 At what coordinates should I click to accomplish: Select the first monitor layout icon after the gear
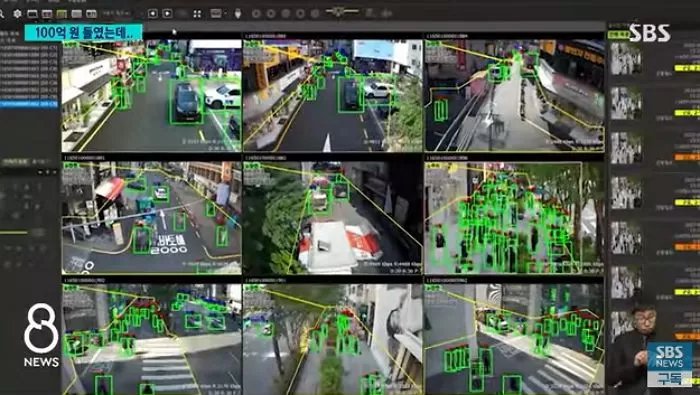tap(33, 14)
